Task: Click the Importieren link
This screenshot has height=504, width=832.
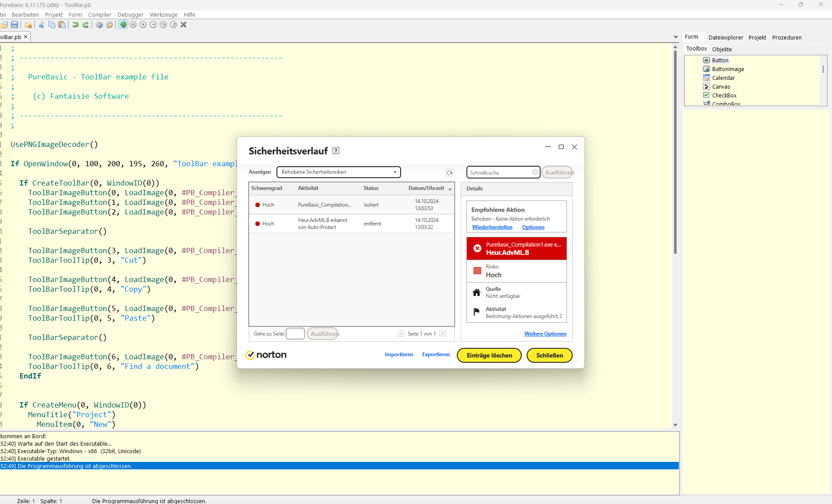Action: pos(399,354)
